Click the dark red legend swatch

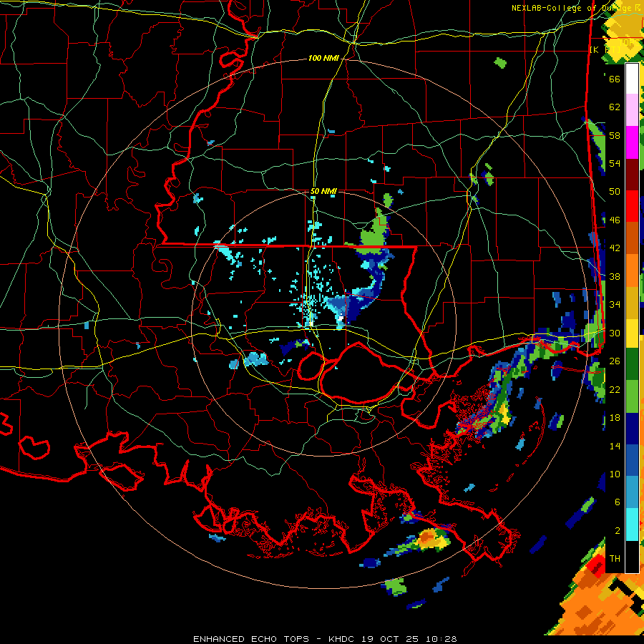632,175
